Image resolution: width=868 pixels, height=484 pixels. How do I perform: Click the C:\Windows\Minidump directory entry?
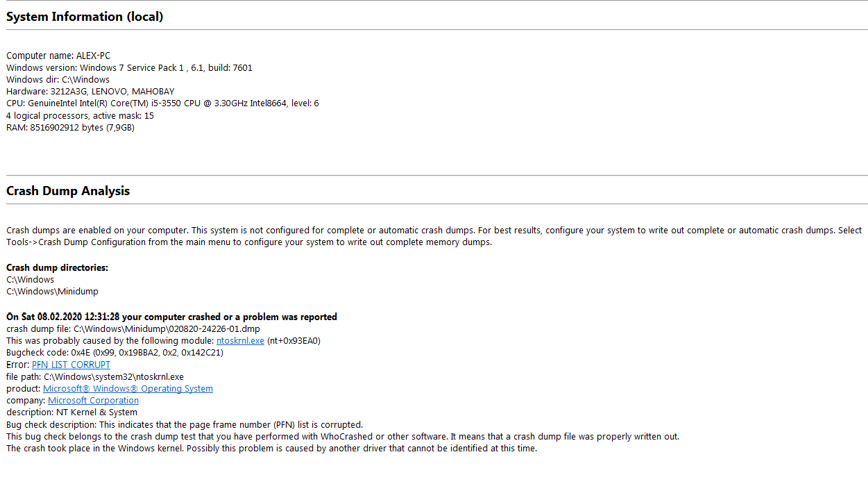(52, 292)
